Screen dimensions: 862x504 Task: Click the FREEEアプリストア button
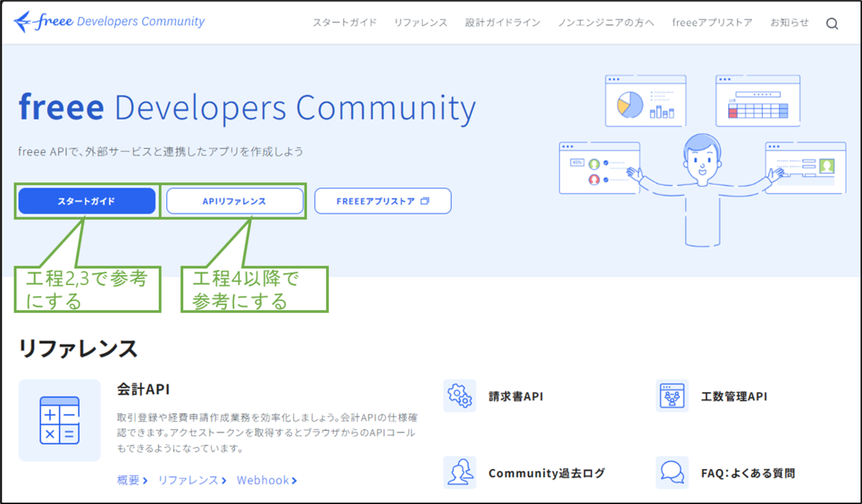[383, 201]
